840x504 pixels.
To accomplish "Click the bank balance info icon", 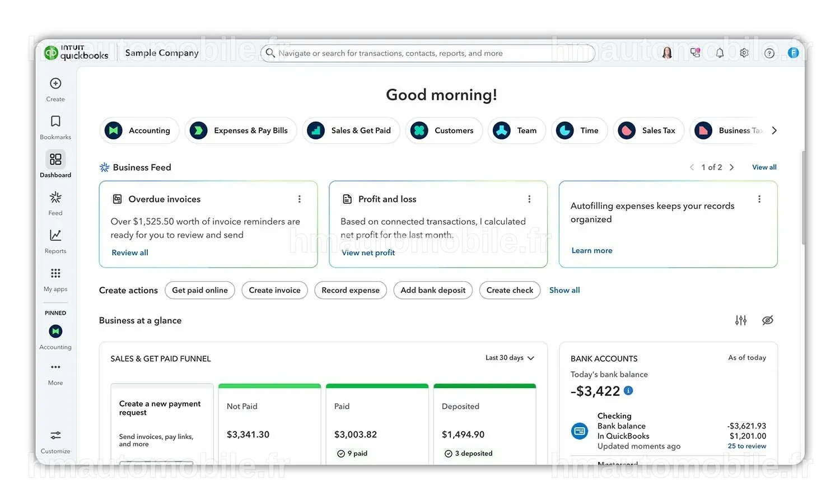I will point(628,390).
